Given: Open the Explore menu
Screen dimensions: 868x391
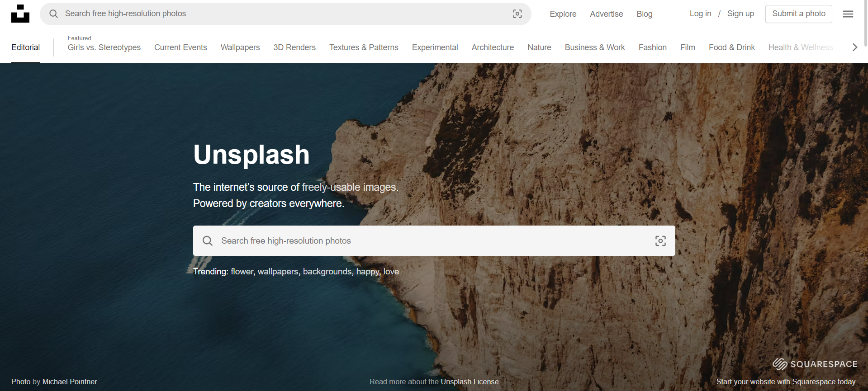Looking at the screenshot, I should click(x=563, y=14).
